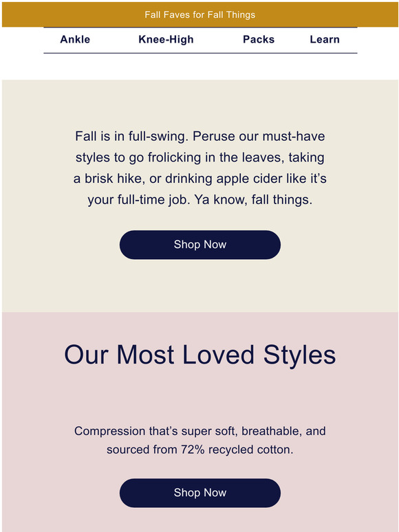This screenshot has width=399, height=532.
Task: Click the text line 'styles to go frolicking'
Action: [x=200, y=157]
